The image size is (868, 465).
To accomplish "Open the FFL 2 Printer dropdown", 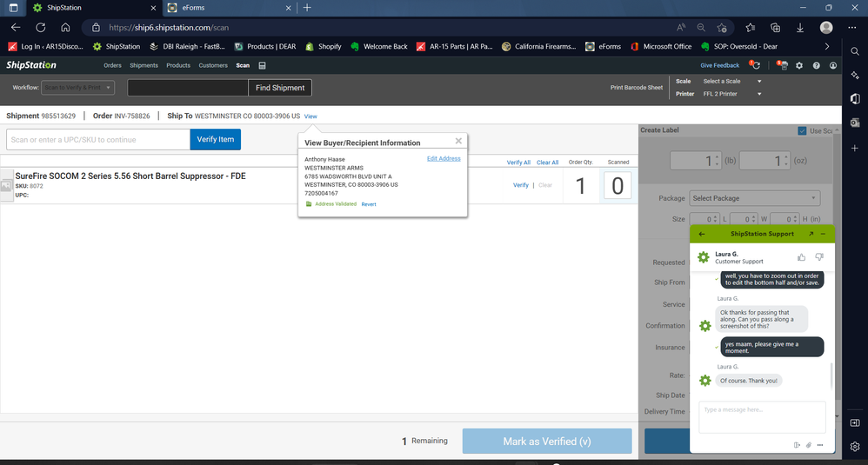I will click(731, 94).
